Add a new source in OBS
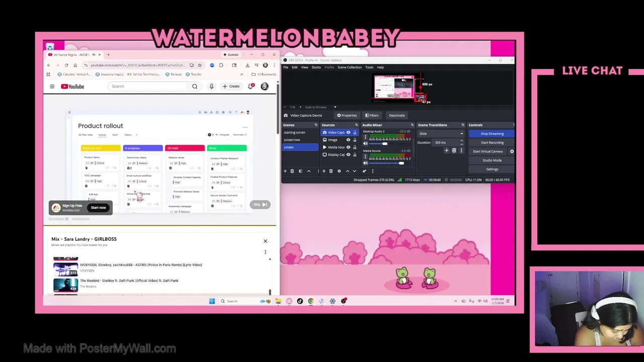The image size is (644, 362). (x=324, y=171)
